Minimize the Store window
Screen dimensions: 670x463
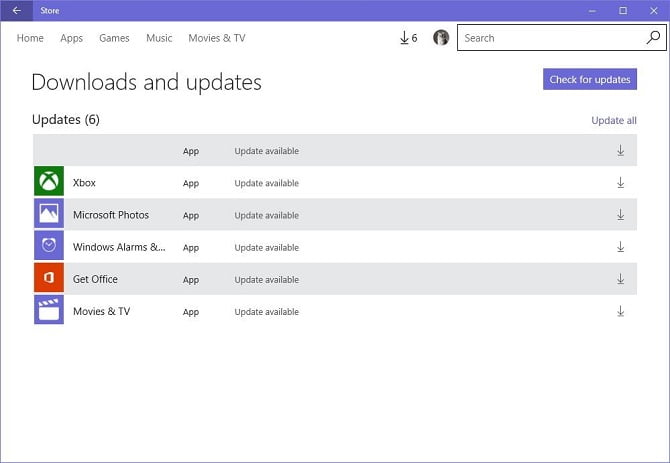(x=592, y=11)
